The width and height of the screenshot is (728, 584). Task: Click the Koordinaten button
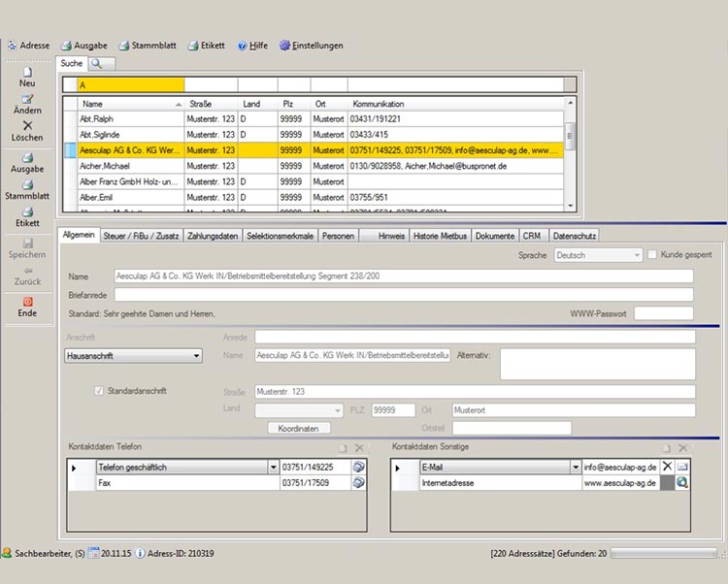click(x=299, y=428)
